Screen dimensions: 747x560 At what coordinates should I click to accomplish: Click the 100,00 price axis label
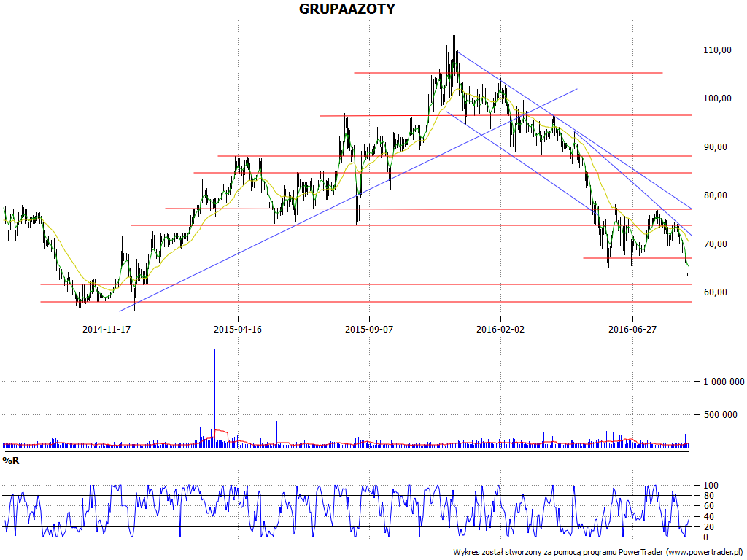tap(719, 98)
